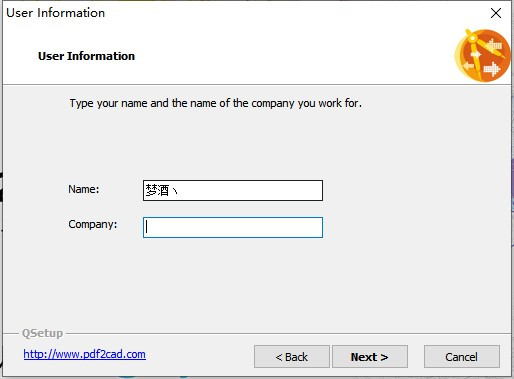Click the separator line beside QSetup
The width and height of the screenshot is (514, 379).
coord(288,333)
